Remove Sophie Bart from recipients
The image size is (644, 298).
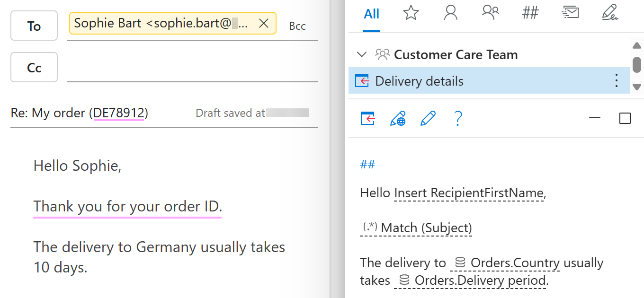(264, 23)
